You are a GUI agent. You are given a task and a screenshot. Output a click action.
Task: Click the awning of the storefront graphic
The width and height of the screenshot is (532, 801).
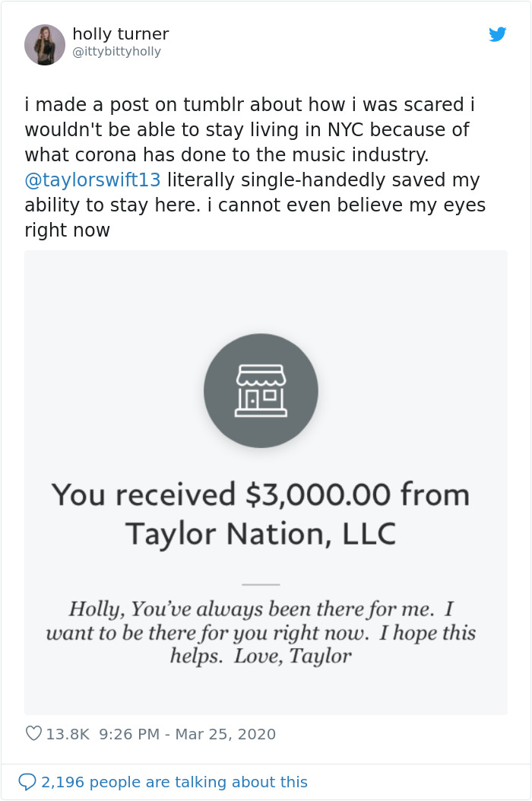pyautogui.click(x=261, y=377)
